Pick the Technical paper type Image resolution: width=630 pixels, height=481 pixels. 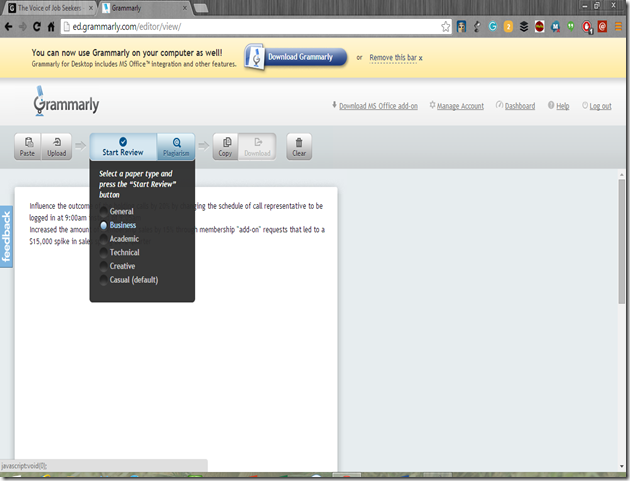pyautogui.click(x=120, y=252)
